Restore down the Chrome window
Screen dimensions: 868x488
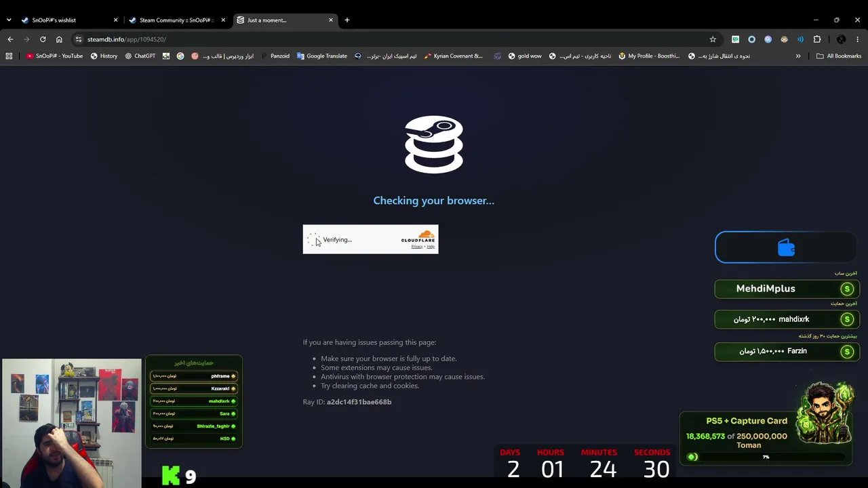tap(837, 20)
